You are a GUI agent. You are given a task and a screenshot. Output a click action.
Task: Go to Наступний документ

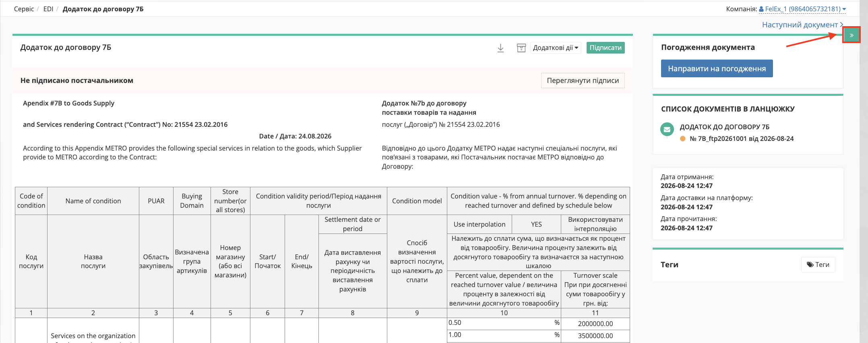[x=802, y=25]
